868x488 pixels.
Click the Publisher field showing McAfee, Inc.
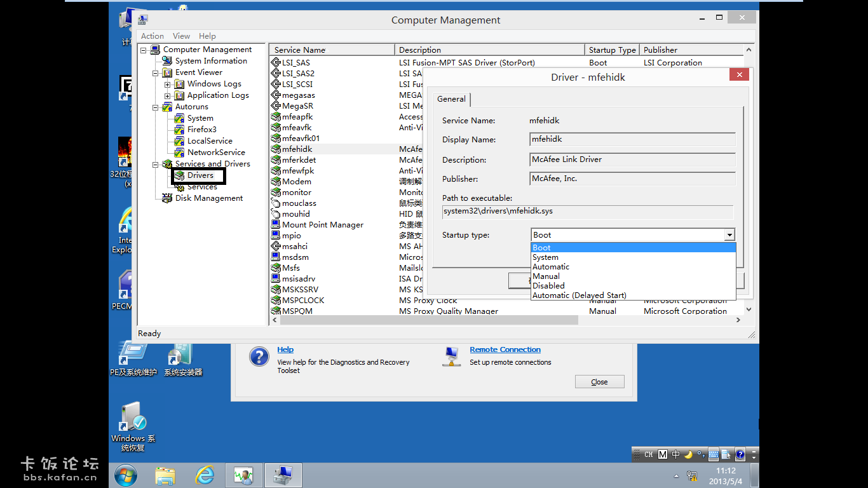coord(632,179)
